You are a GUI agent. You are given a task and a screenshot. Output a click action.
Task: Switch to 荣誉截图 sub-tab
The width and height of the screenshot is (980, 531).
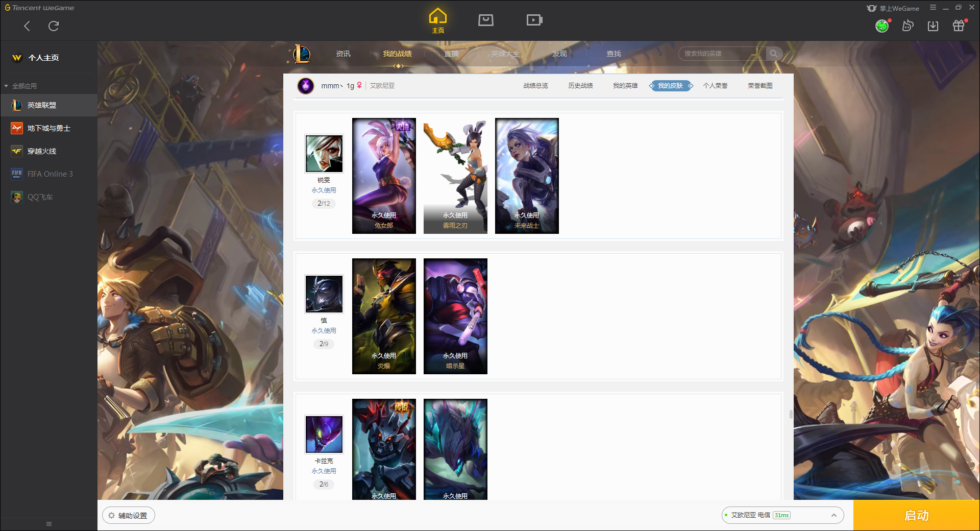[x=760, y=86]
